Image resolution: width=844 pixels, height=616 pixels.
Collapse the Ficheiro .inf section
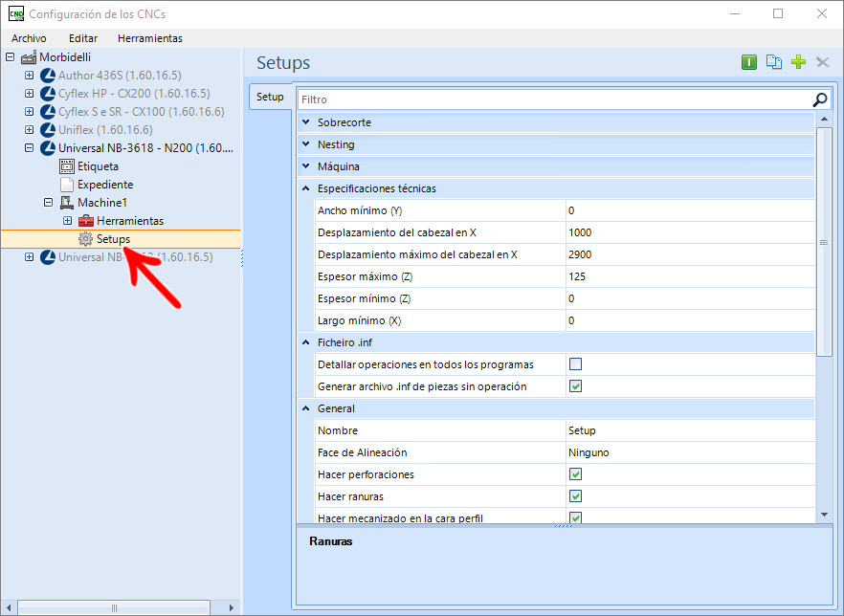pyautogui.click(x=306, y=342)
